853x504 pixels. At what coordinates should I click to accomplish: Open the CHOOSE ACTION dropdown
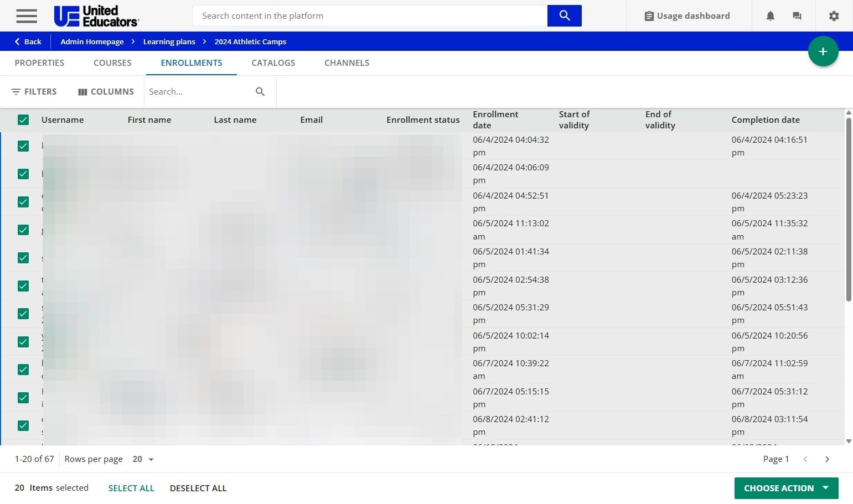[x=786, y=488]
